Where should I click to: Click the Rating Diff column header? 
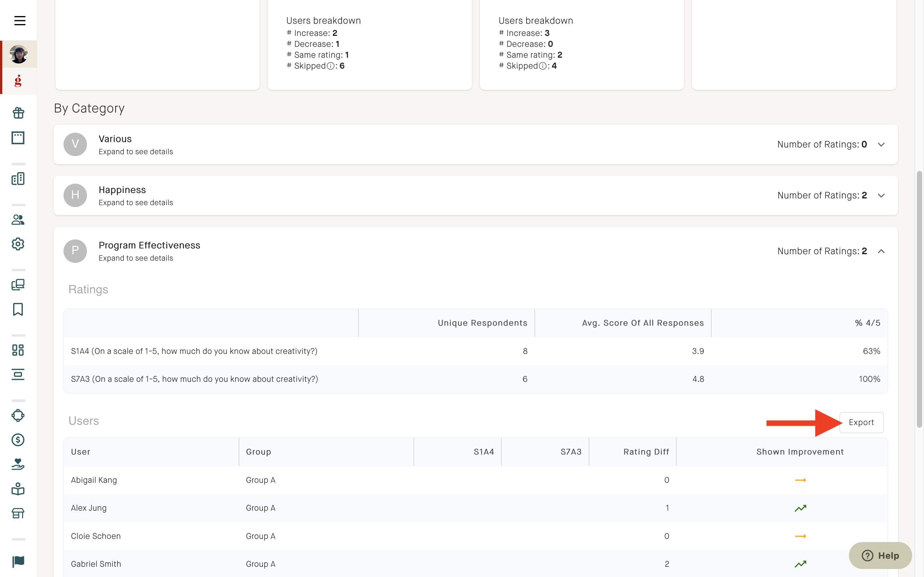coord(646,452)
